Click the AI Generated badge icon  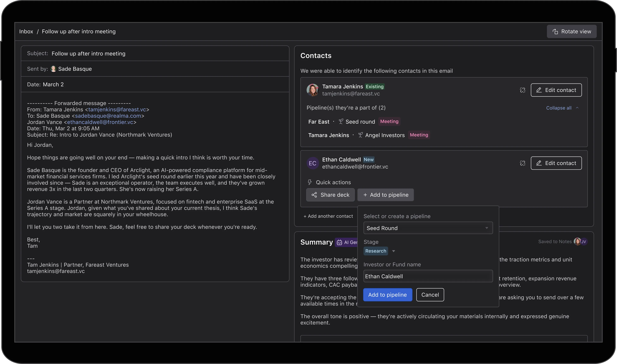[x=339, y=242]
